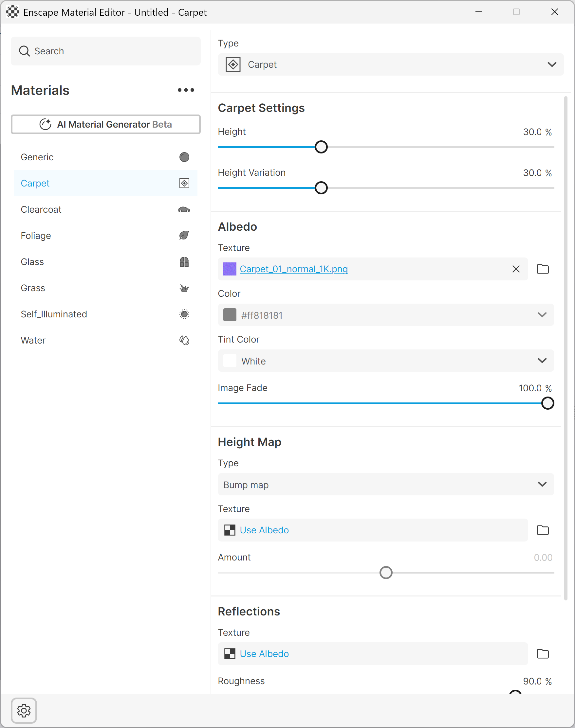Click the Clearcoat car icon
The image size is (575, 728).
[184, 210]
